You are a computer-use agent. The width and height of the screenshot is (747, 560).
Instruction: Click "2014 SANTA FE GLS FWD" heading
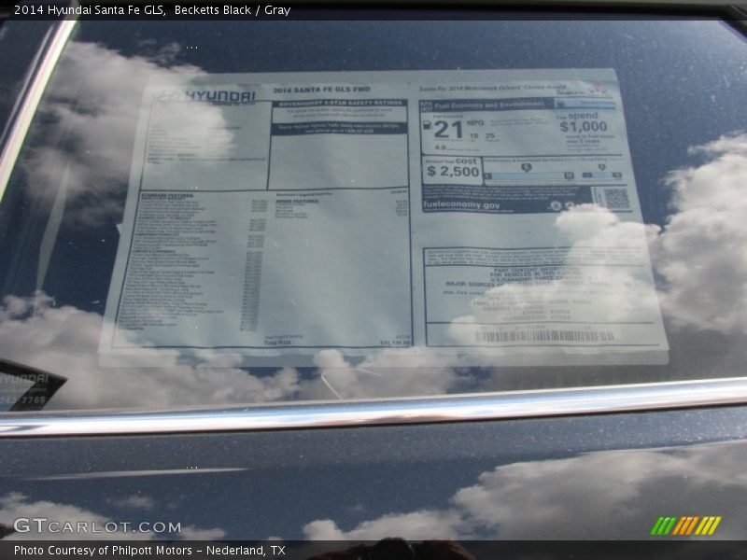(x=321, y=90)
